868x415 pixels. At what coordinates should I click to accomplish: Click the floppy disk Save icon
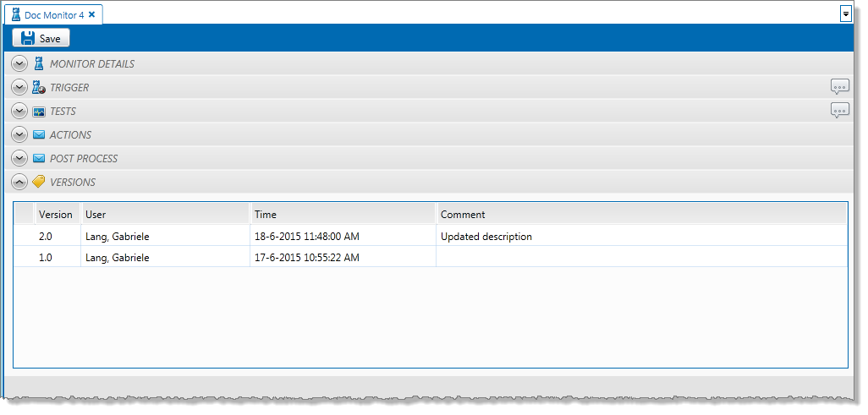(x=28, y=38)
